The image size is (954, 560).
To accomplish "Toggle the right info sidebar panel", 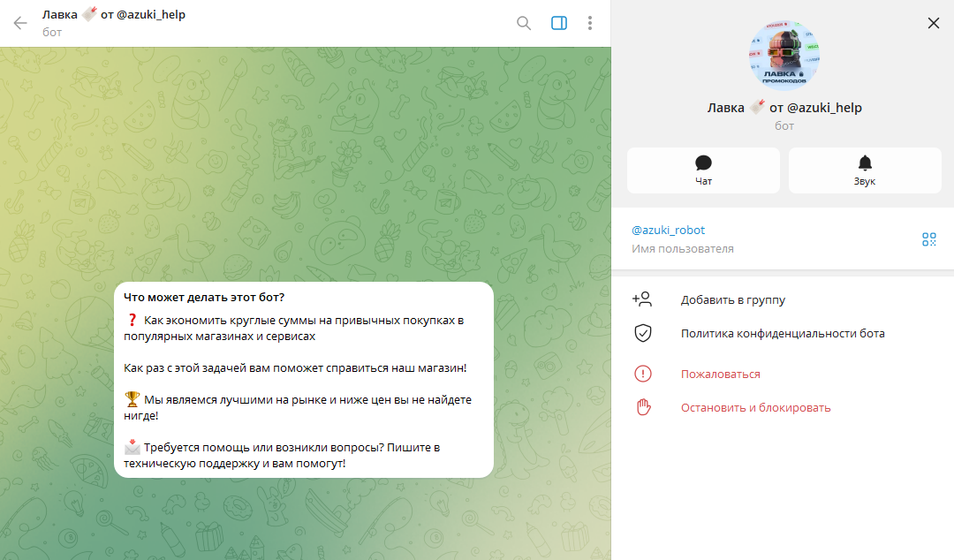I will click(x=558, y=23).
